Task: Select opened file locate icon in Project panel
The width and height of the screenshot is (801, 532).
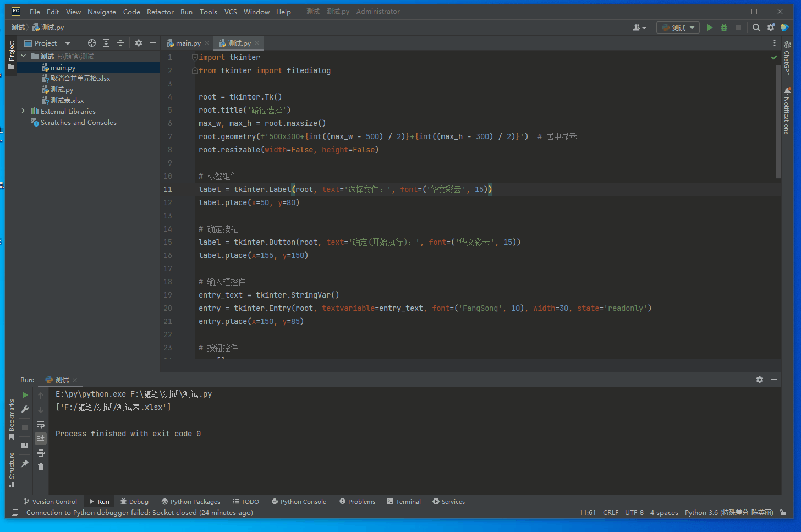Action: tap(92, 43)
